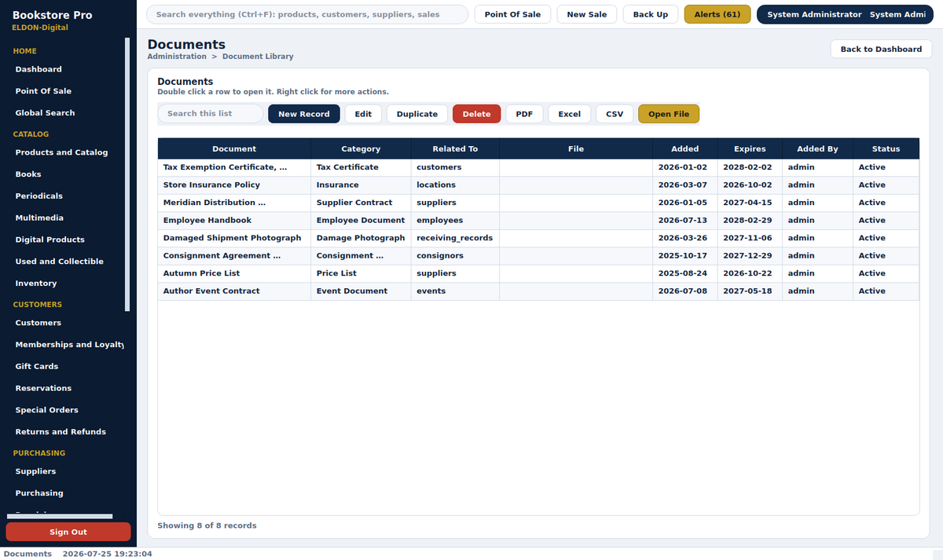Open Purchasing sidebar item
Image resolution: width=943 pixels, height=560 pixels.
[x=39, y=493]
